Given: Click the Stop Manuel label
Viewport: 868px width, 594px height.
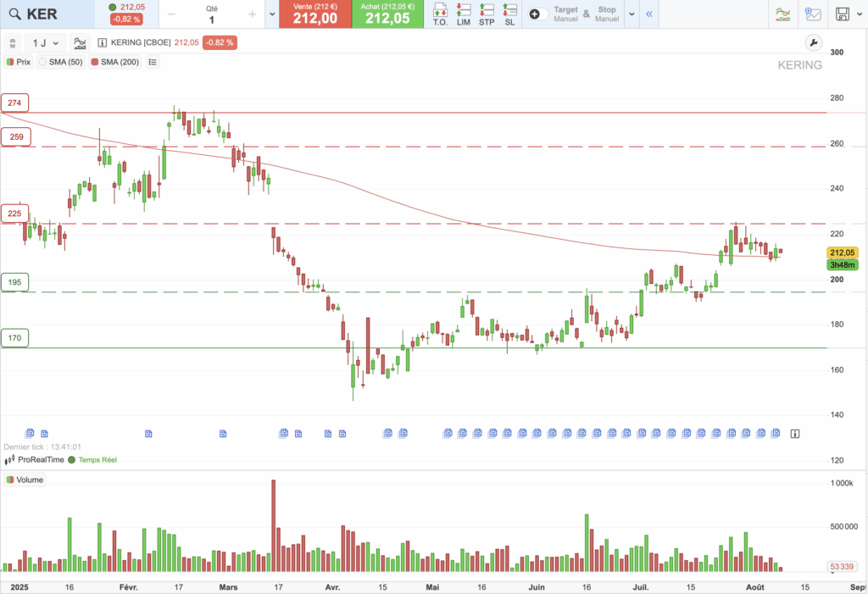Looking at the screenshot, I should click(x=607, y=14).
